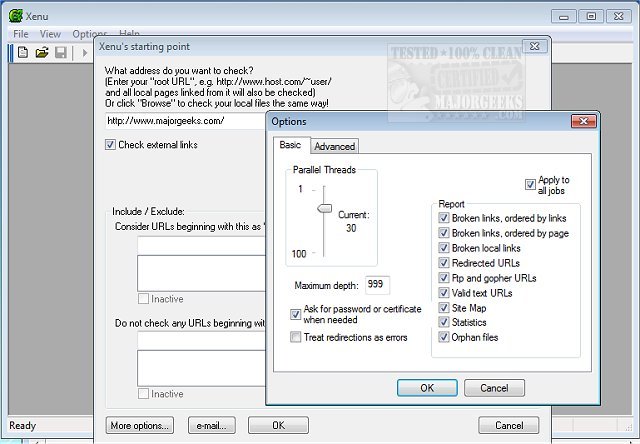The image size is (640, 444).
Task: Open the Options menu in Xenu
Action: point(89,34)
